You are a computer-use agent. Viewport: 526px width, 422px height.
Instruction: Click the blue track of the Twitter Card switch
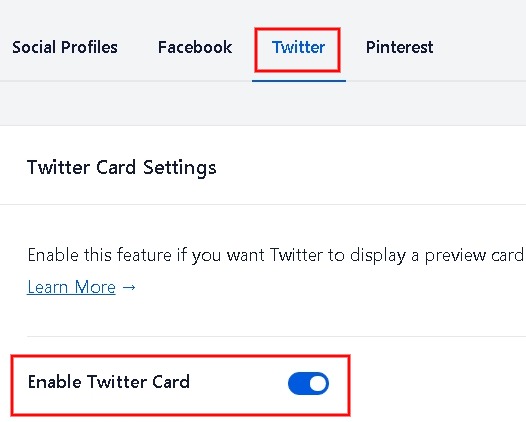[298, 383]
